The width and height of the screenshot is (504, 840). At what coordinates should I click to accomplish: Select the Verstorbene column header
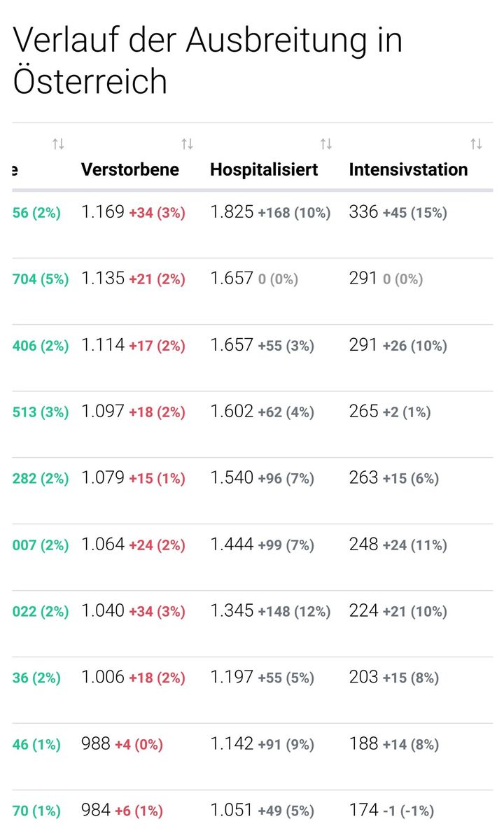point(130,169)
